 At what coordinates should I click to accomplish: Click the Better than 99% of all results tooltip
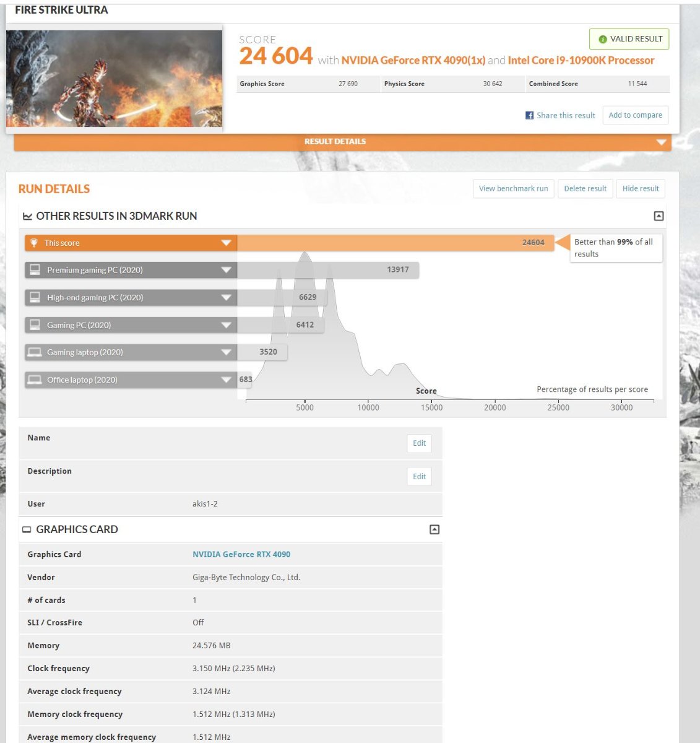pyautogui.click(x=616, y=248)
